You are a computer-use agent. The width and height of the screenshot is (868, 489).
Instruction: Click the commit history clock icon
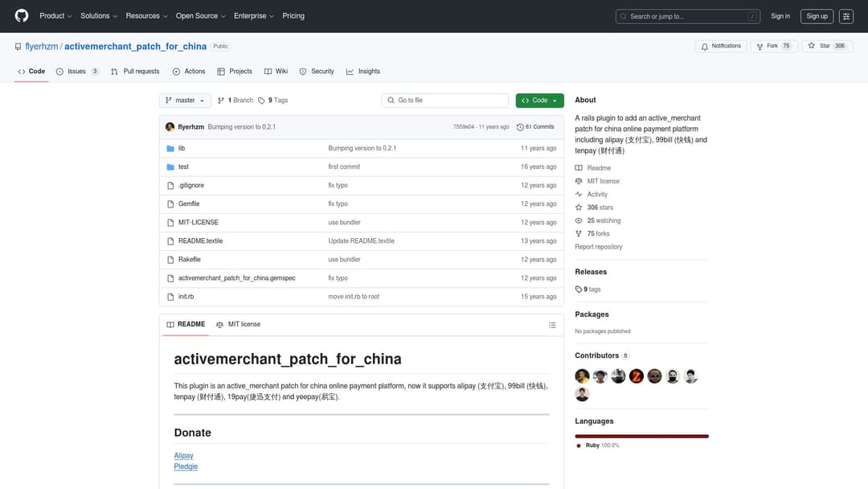coord(520,127)
